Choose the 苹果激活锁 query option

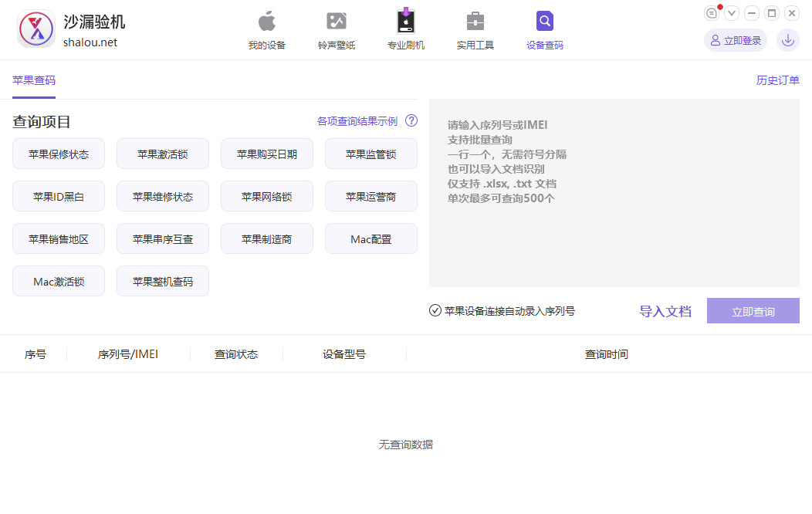pyautogui.click(x=163, y=154)
